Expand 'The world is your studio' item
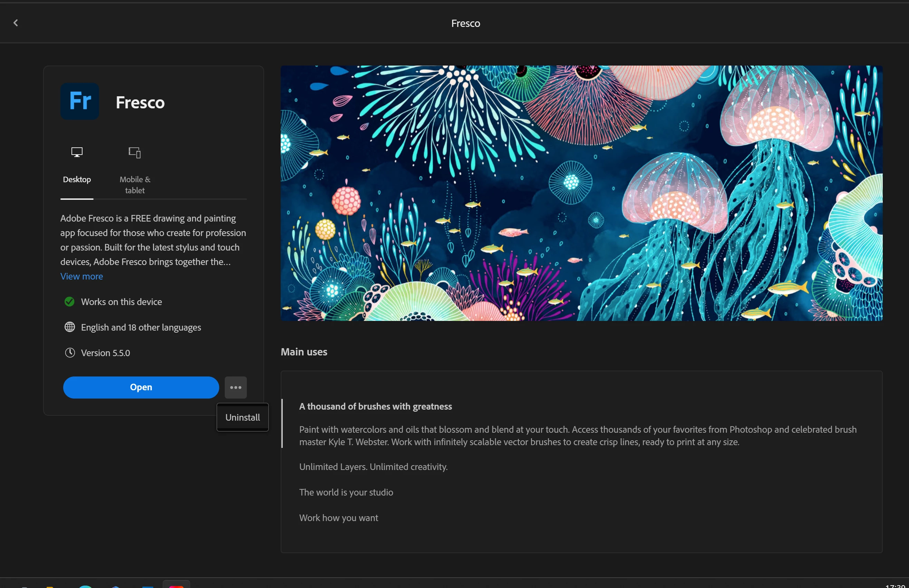The height and width of the screenshot is (588, 909). [x=346, y=492]
